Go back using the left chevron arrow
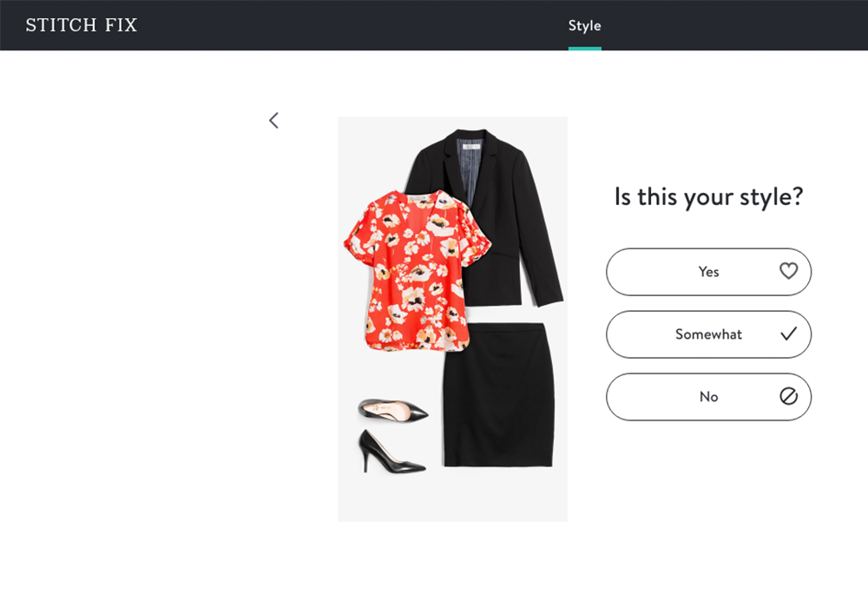 point(273,121)
